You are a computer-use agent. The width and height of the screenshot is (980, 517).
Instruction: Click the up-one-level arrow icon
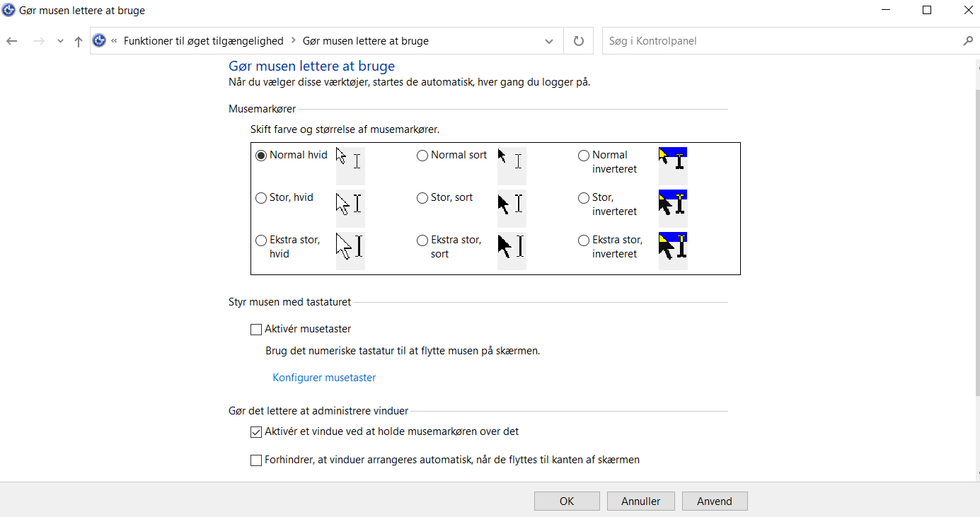click(79, 41)
